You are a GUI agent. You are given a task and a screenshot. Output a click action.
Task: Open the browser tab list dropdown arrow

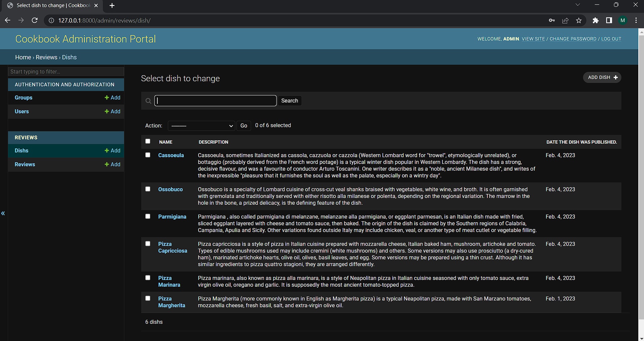[578, 5]
